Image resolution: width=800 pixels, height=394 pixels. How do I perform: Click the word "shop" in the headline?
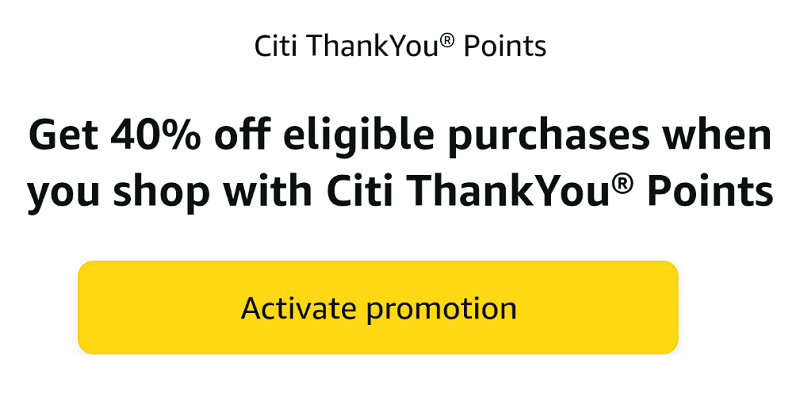click(x=162, y=191)
